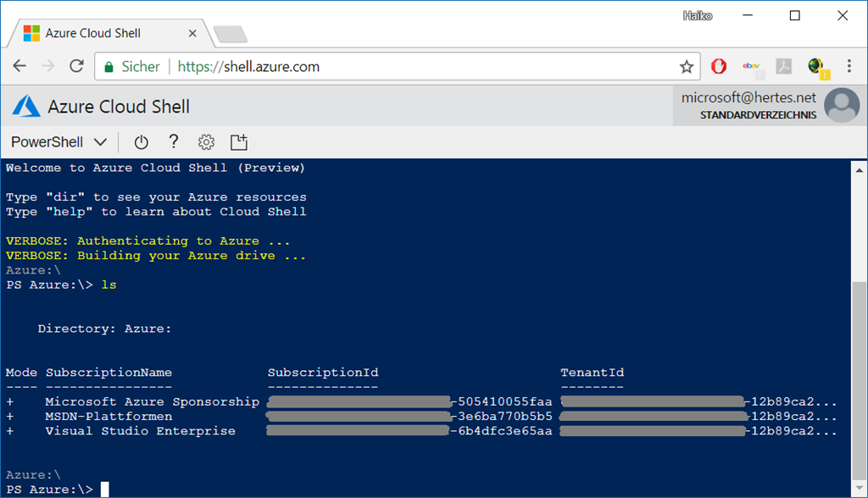
Task: Open the Help question mark icon
Action: pos(174,142)
